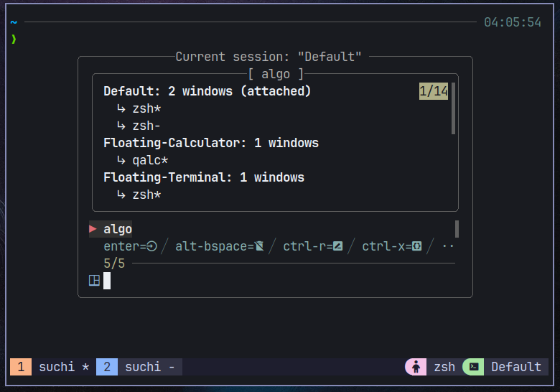The width and height of the screenshot is (560, 392).
Task: Click the 'zsh-' window under Default
Action: [146, 126]
